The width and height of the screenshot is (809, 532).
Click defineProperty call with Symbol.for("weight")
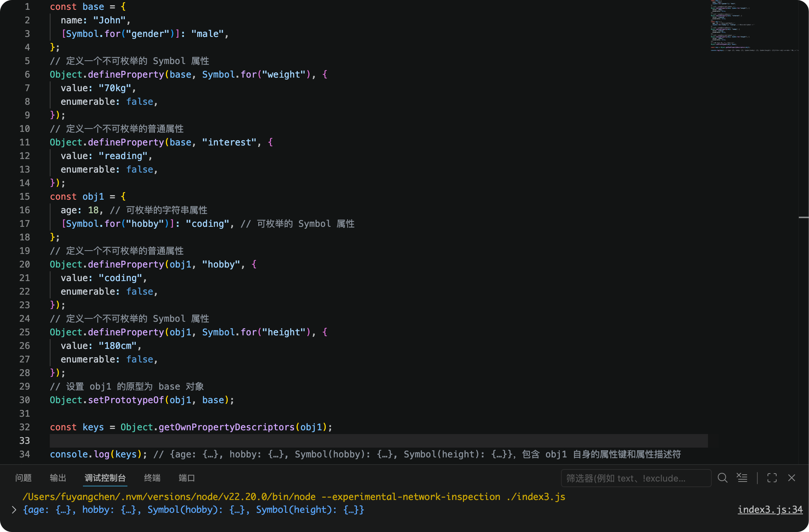188,75
